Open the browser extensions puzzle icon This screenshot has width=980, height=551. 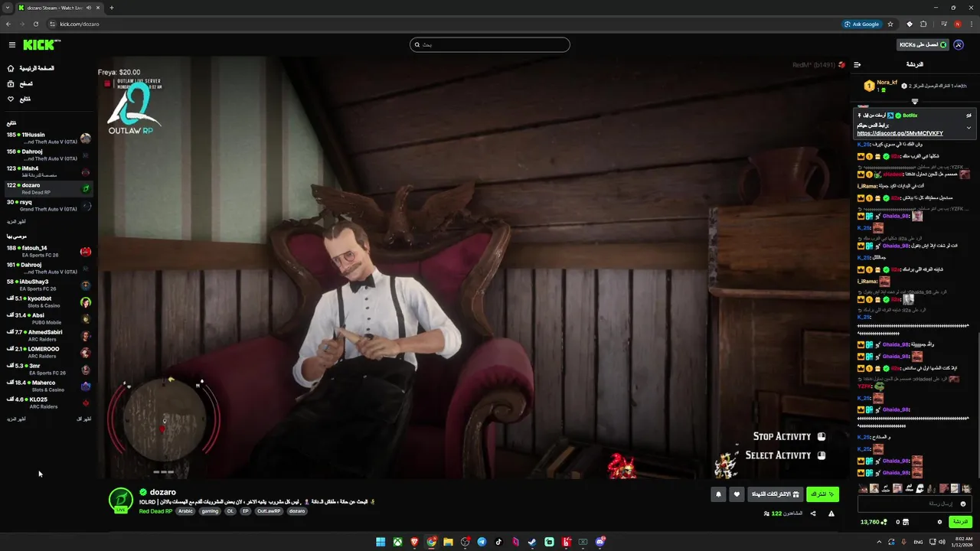[923, 24]
